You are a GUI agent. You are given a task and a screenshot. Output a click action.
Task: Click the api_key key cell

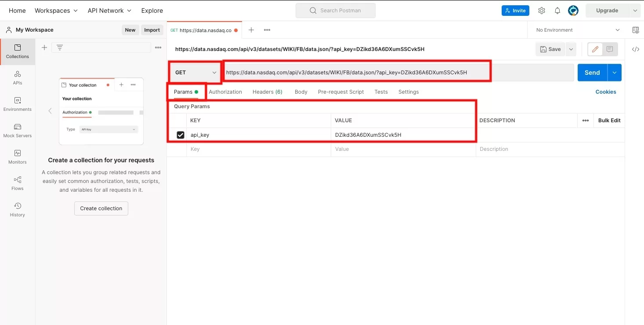point(258,135)
